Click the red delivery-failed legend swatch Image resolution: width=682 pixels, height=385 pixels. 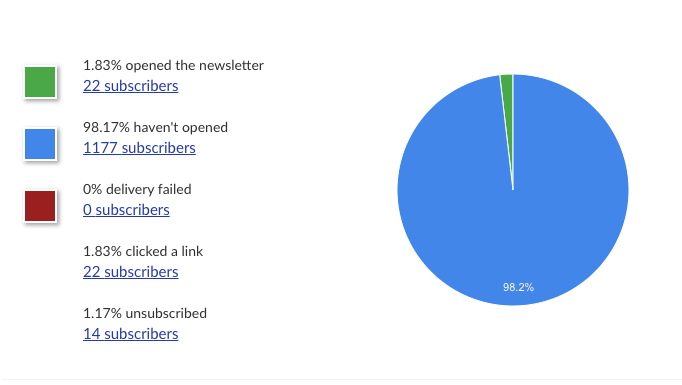coord(40,206)
